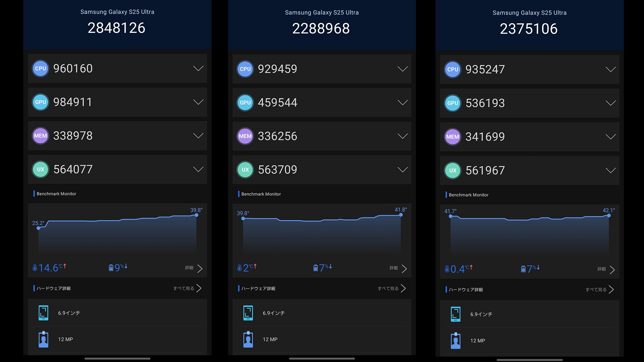The width and height of the screenshot is (644, 362).
Task: Expand the GPU 984911 score details
Action: 198,102
